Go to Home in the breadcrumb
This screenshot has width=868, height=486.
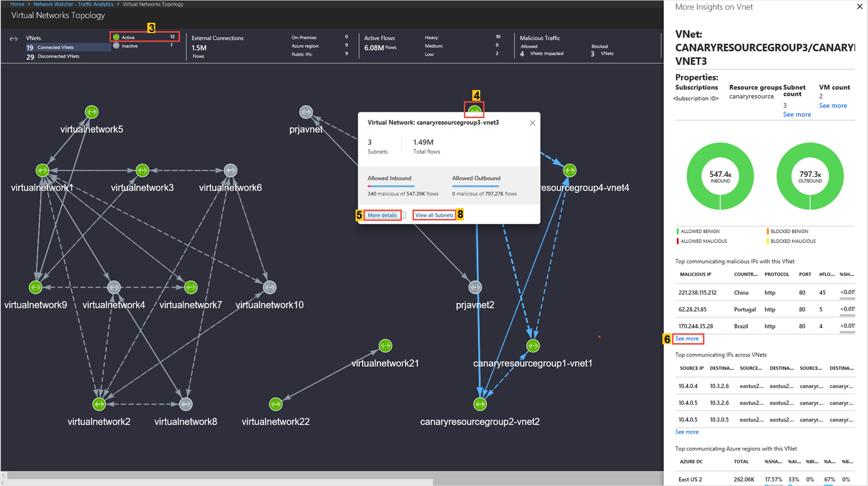(17, 4)
